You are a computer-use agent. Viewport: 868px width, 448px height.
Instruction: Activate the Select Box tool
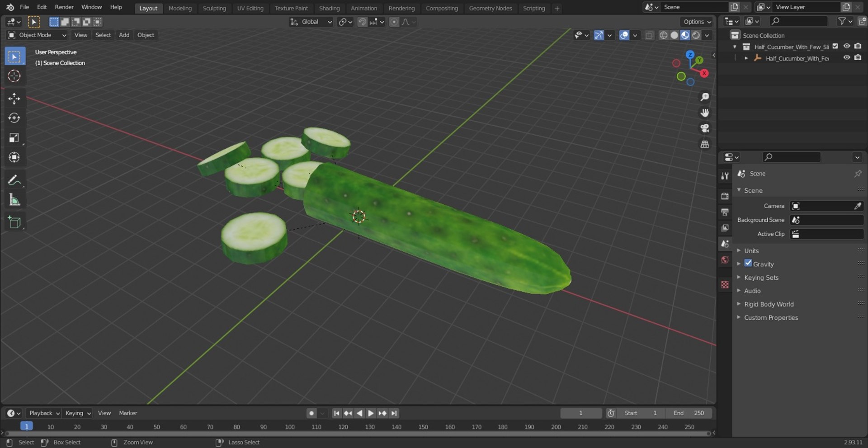click(x=14, y=57)
